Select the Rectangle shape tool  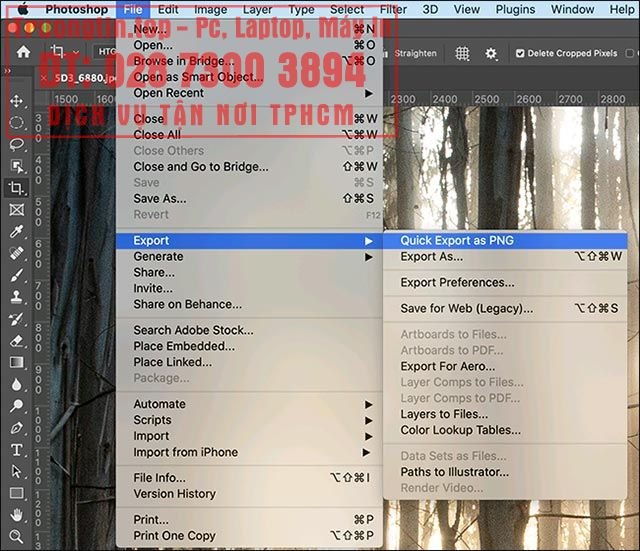(16, 493)
